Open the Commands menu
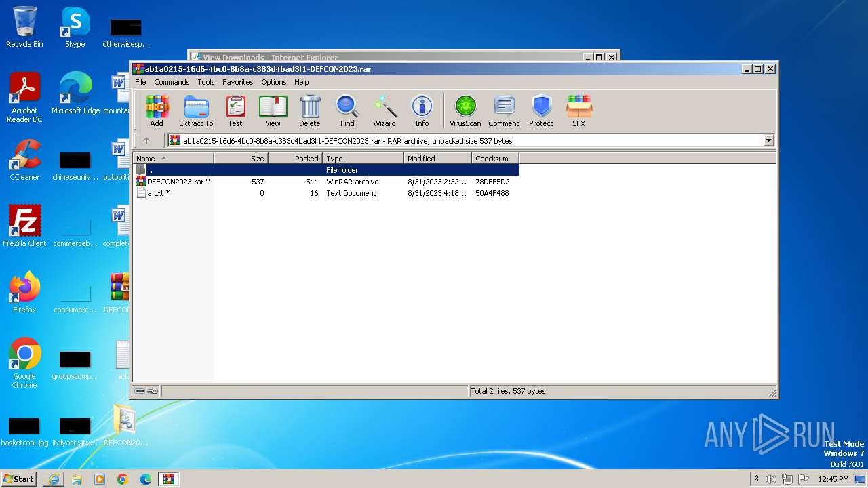868x488 pixels. [x=172, y=82]
